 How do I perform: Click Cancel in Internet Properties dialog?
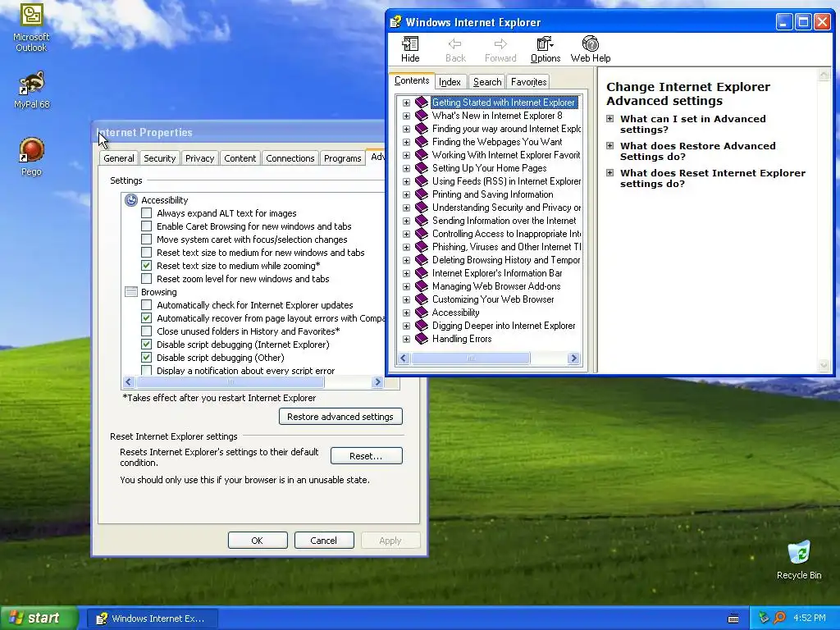click(x=323, y=540)
